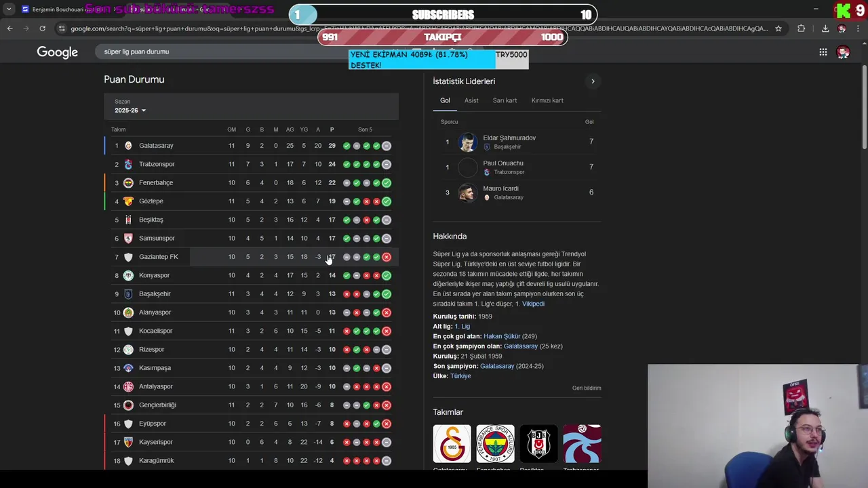Open Google account avatar

tap(843, 52)
